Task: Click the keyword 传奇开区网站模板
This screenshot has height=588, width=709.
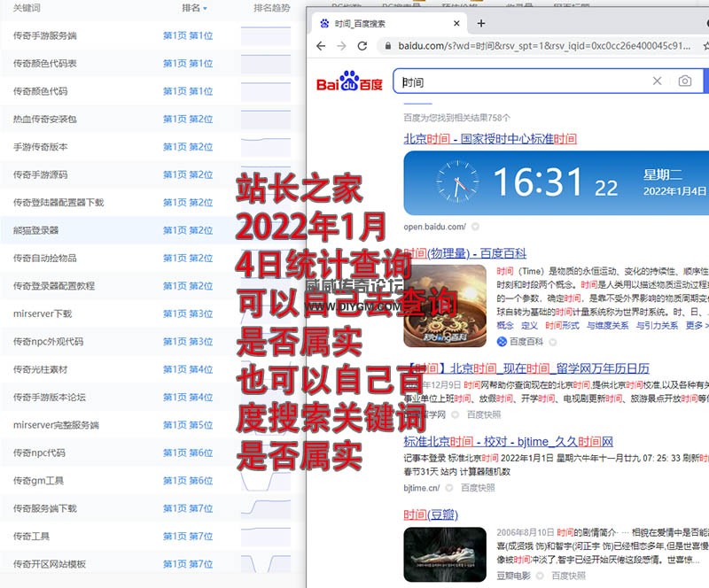Action: pos(50,564)
